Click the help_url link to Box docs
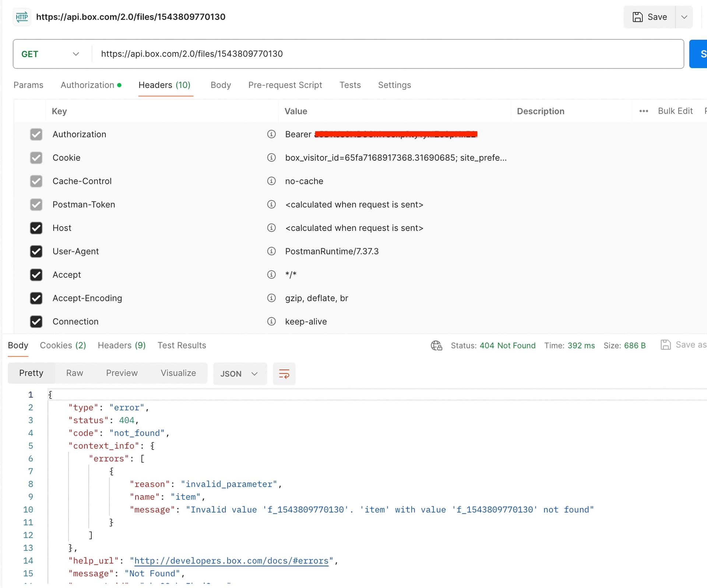The width and height of the screenshot is (707, 588). 231,560
